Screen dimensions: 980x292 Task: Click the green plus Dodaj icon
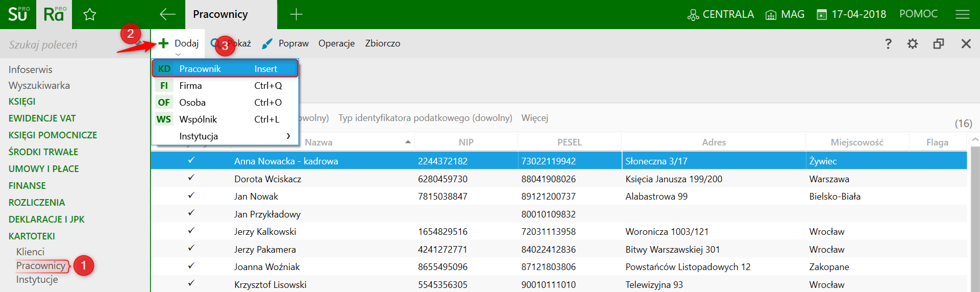pos(163,43)
